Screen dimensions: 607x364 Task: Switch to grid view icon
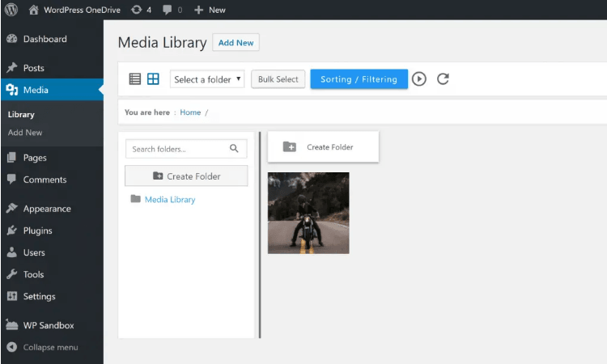click(153, 79)
